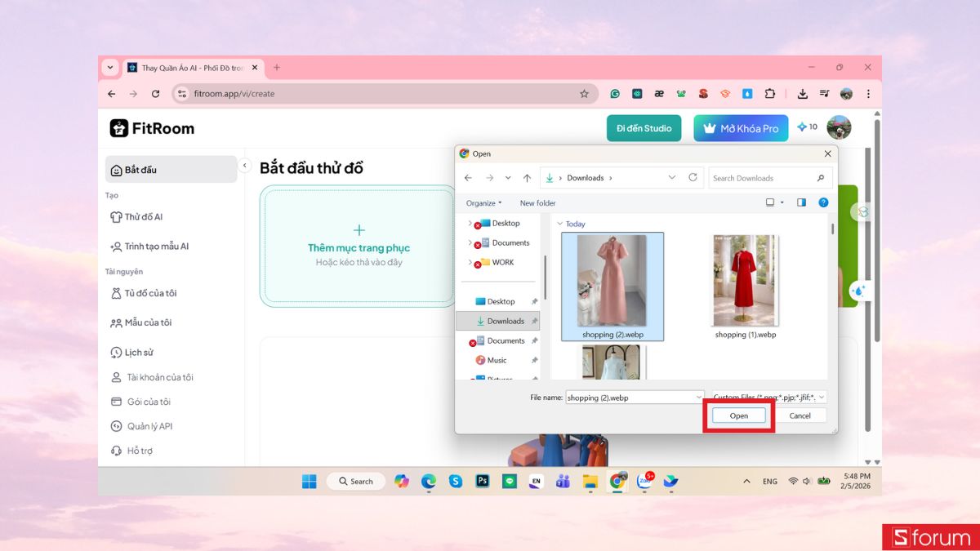The width and height of the screenshot is (980, 551).
Task: Open Microsoft Teams from taskbar
Action: pos(563,482)
